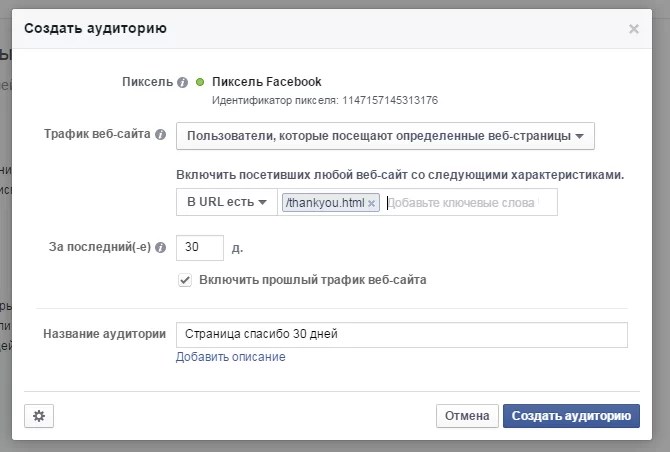Close the Создать аудиторию dialog
Image resolution: width=670 pixels, height=452 pixels.
tap(633, 30)
